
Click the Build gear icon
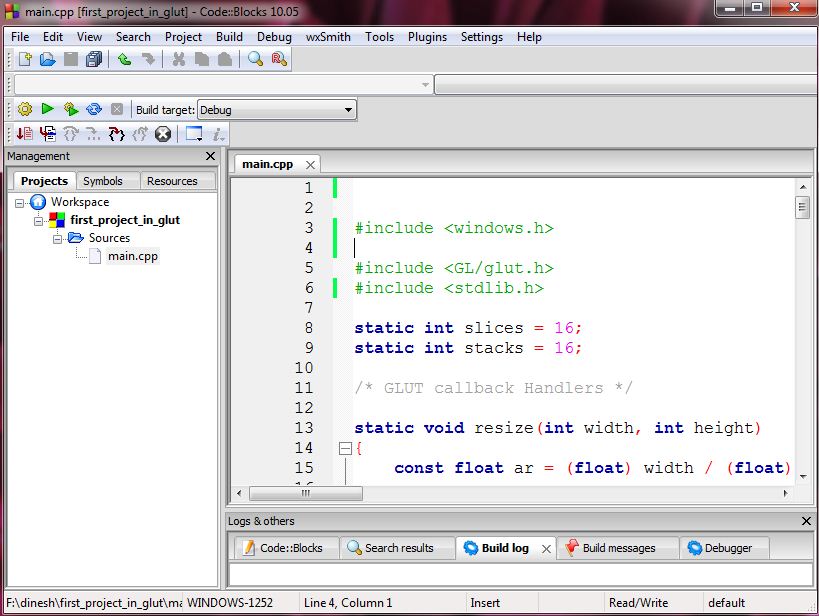pyautogui.click(x=25, y=109)
